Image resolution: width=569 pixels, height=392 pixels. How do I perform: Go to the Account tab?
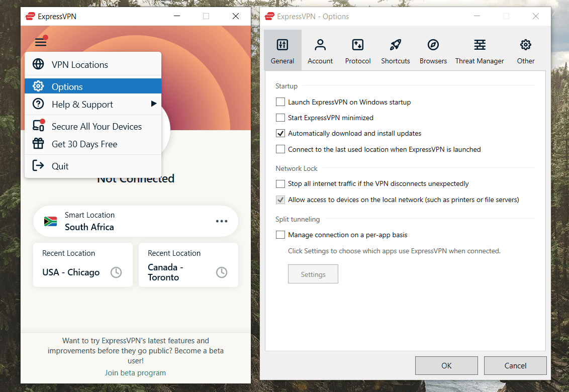pos(320,50)
